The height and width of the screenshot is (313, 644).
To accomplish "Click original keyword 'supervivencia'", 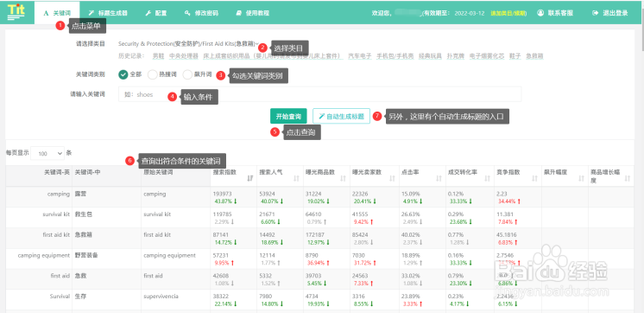I will (x=161, y=297).
